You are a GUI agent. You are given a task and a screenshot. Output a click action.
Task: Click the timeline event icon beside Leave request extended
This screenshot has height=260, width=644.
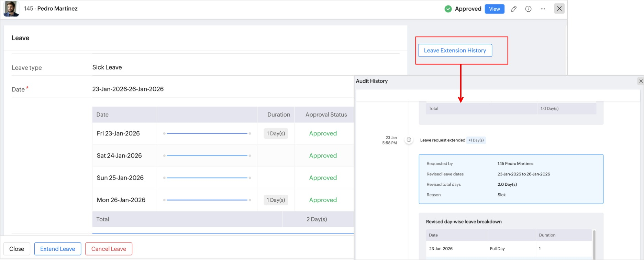pyautogui.click(x=409, y=140)
